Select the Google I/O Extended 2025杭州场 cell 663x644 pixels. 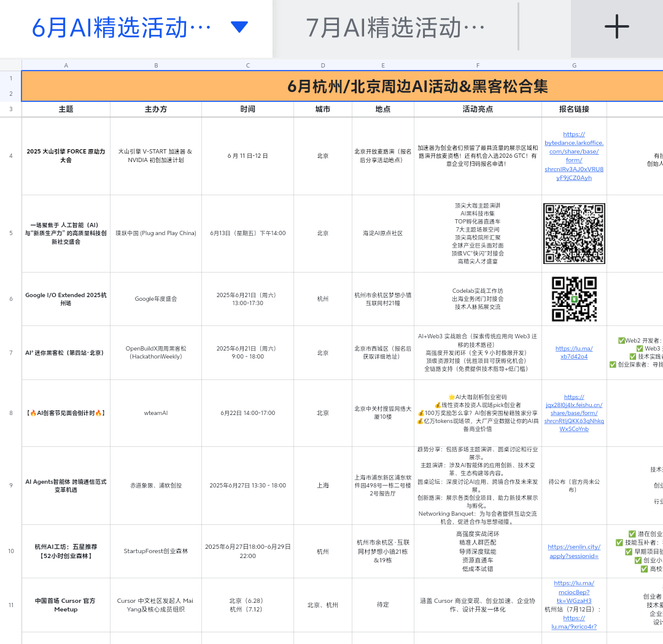point(66,299)
